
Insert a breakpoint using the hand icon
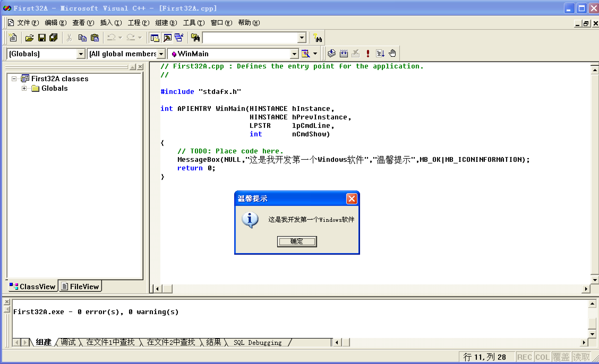tap(392, 53)
